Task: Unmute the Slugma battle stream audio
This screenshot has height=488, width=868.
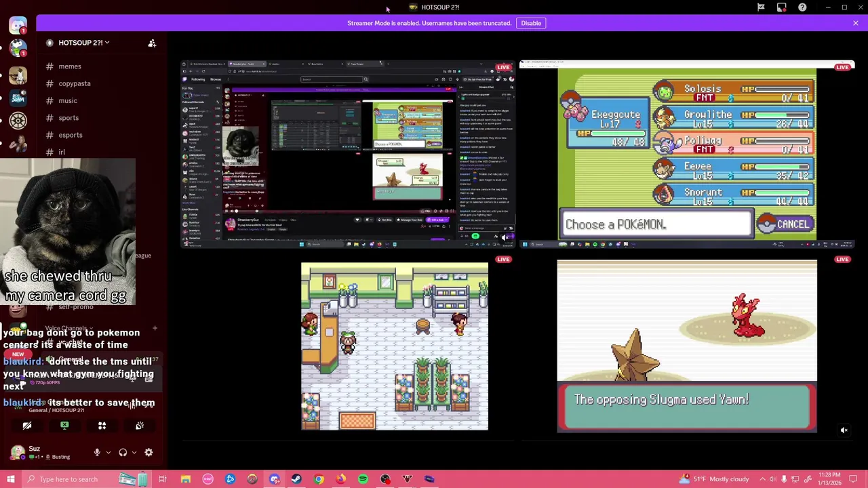Action: point(844,430)
